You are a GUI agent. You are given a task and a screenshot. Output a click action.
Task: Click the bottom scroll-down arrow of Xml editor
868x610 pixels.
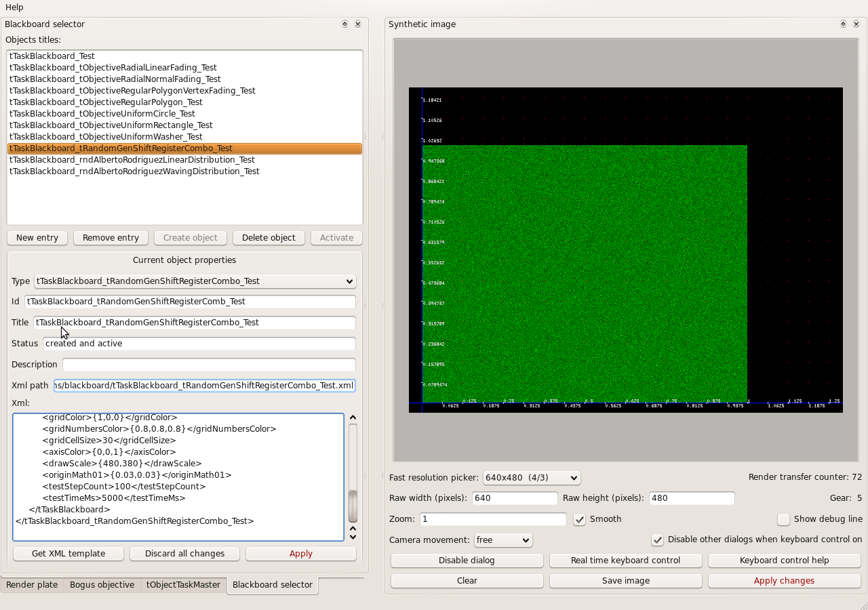(x=353, y=537)
